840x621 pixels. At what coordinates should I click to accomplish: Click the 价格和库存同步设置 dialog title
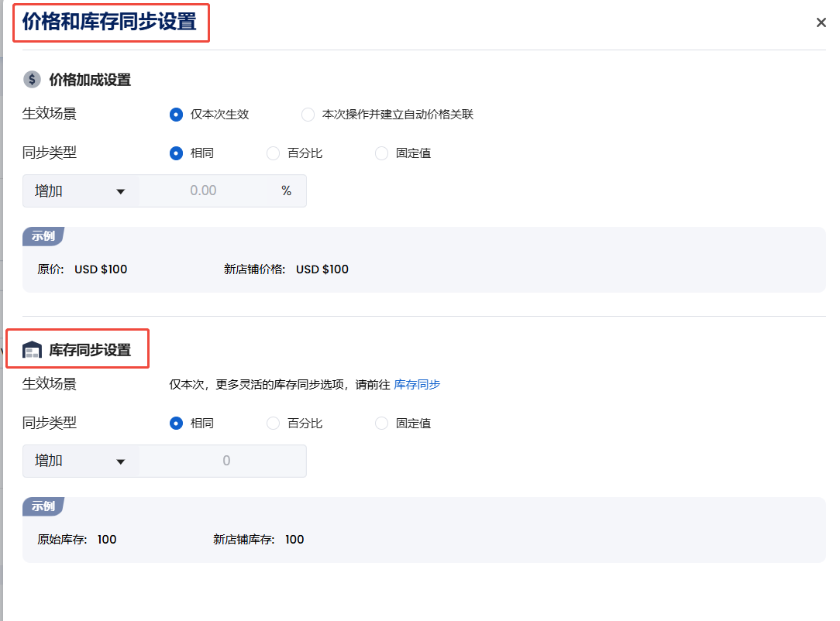tap(109, 22)
